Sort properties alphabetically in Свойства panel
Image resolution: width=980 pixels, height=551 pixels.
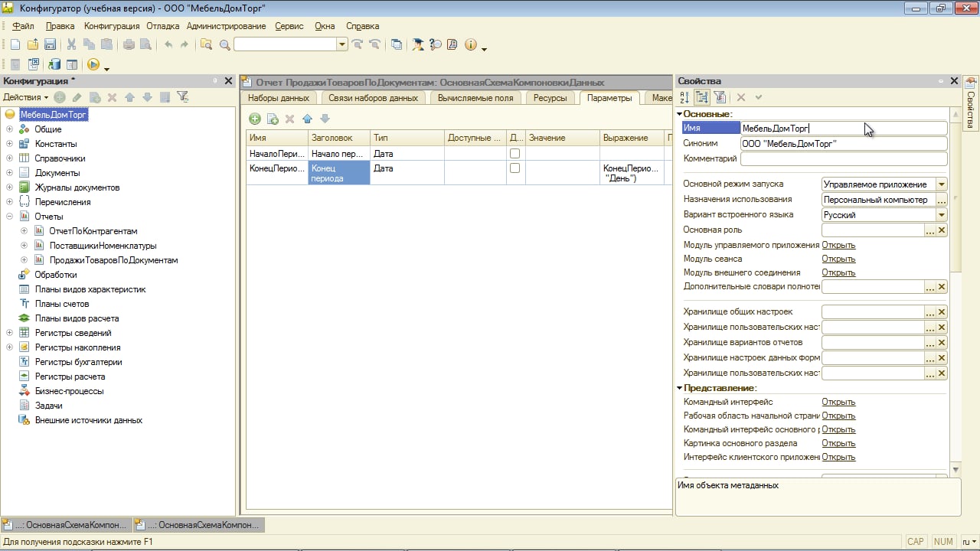point(684,97)
